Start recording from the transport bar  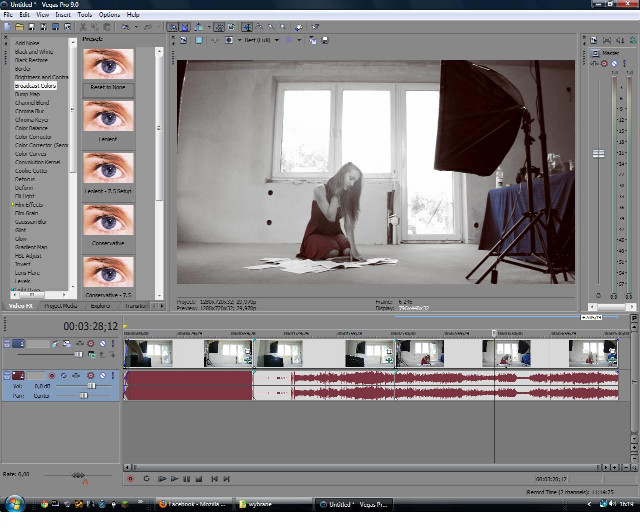tap(131, 479)
